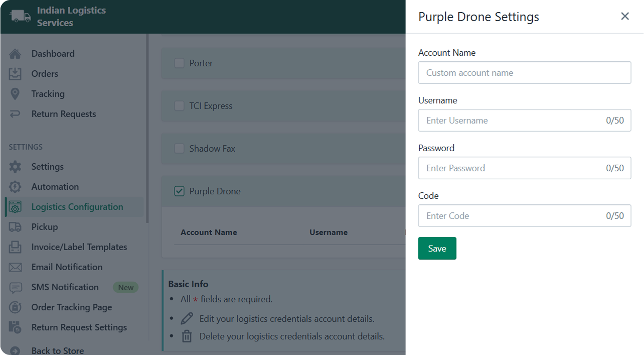Image resolution: width=644 pixels, height=355 pixels.
Task: Click the Return Requests arrow icon
Action: (x=15, y=114)
